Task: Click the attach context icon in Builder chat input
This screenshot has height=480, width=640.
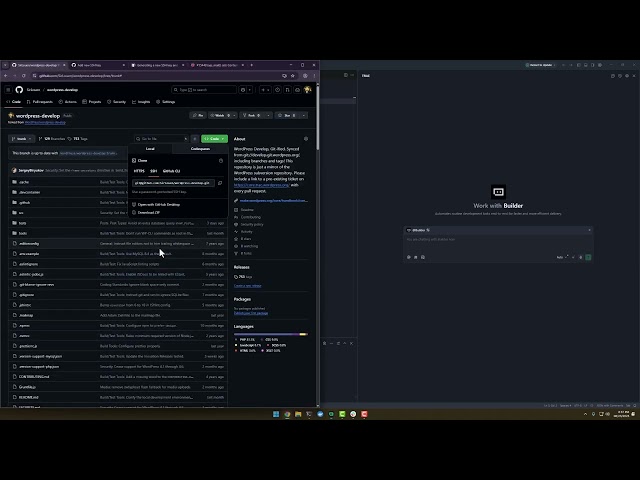Action: (409, 257)
